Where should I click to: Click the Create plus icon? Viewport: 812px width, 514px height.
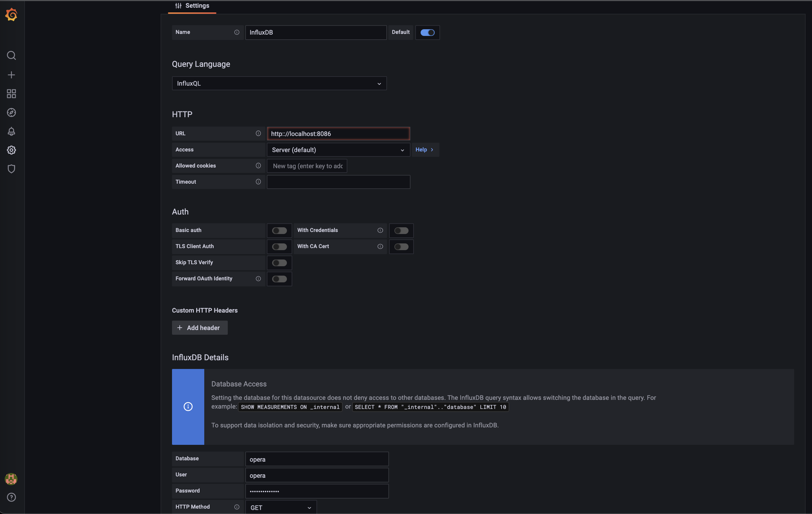pyautogui.click(x=11, y=75)
